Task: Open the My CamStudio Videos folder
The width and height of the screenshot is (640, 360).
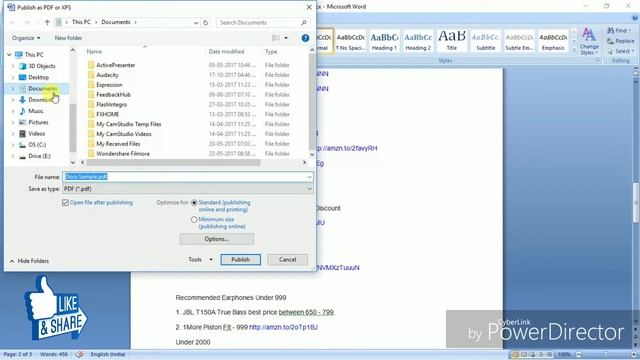Action: (124, 134)
